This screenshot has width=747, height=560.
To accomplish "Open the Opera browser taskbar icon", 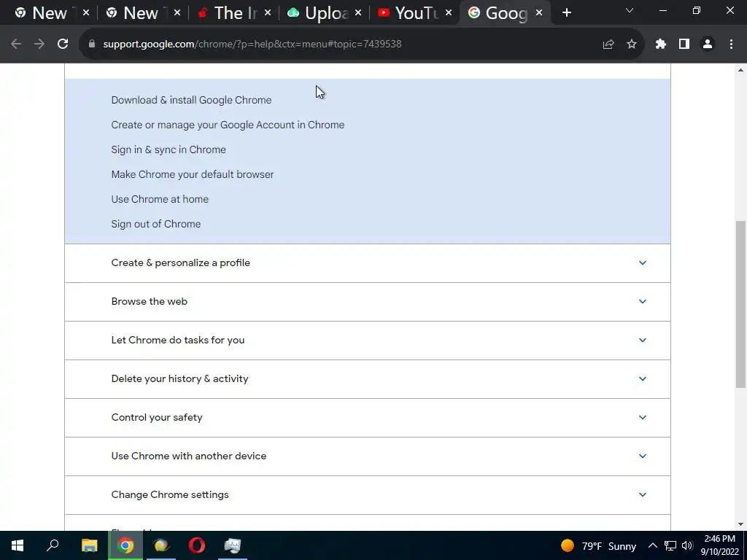I will [x=197, y=545].
